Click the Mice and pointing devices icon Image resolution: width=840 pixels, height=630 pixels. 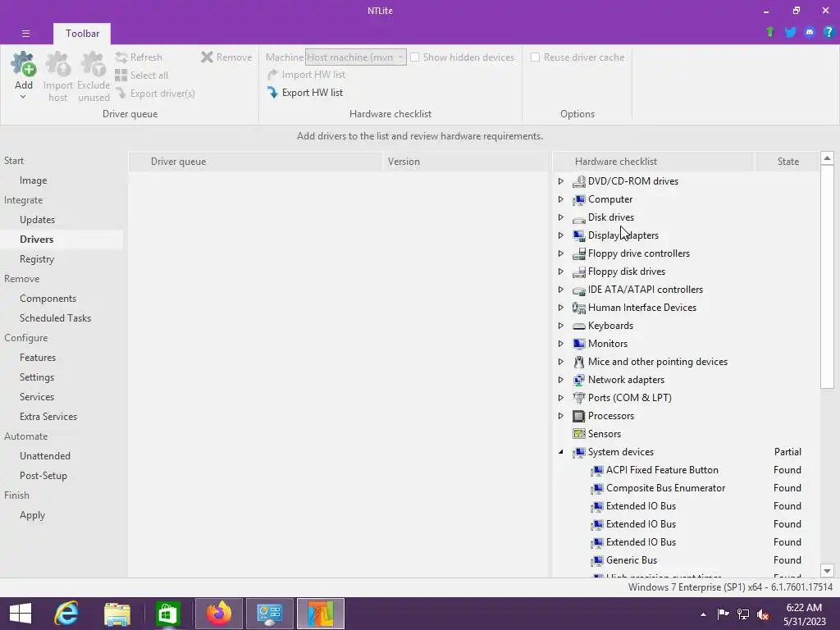(x=578, y=362)
